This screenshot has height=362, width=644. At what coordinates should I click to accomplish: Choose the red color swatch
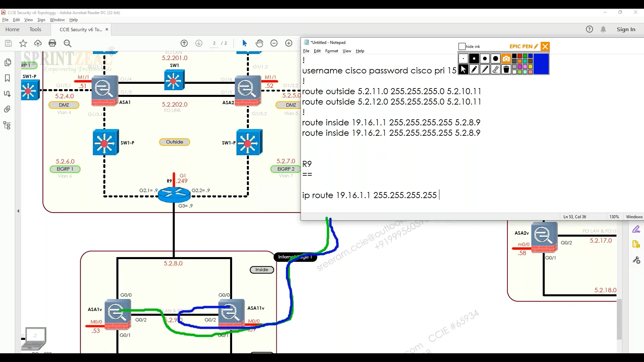click(520, 56)
